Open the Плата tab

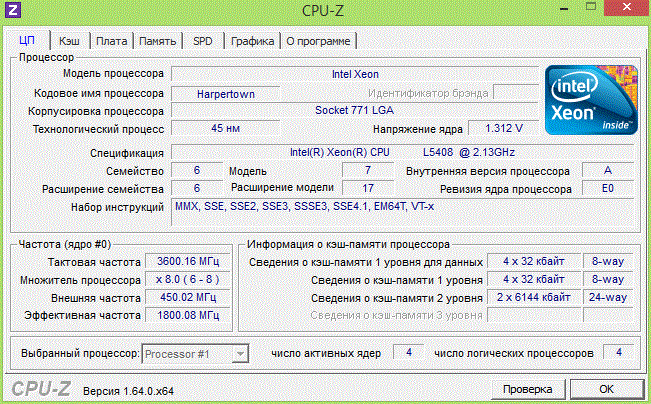[111, 41]
